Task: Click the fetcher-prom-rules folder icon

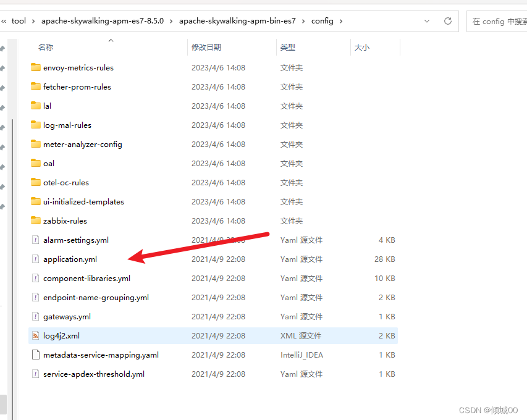Action: [x=36, y=86]
